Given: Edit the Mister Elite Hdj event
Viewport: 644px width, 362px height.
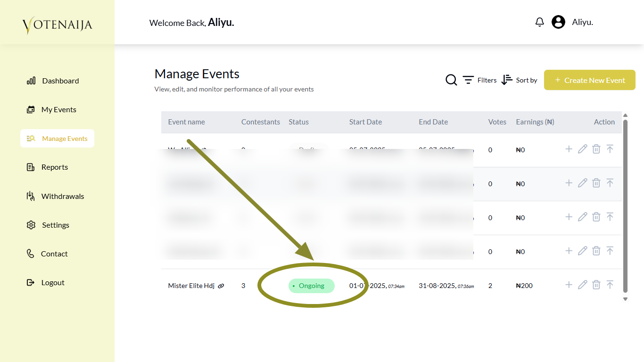Looking at the screenshot, I should pyautogui.click(x=582, y=285).
